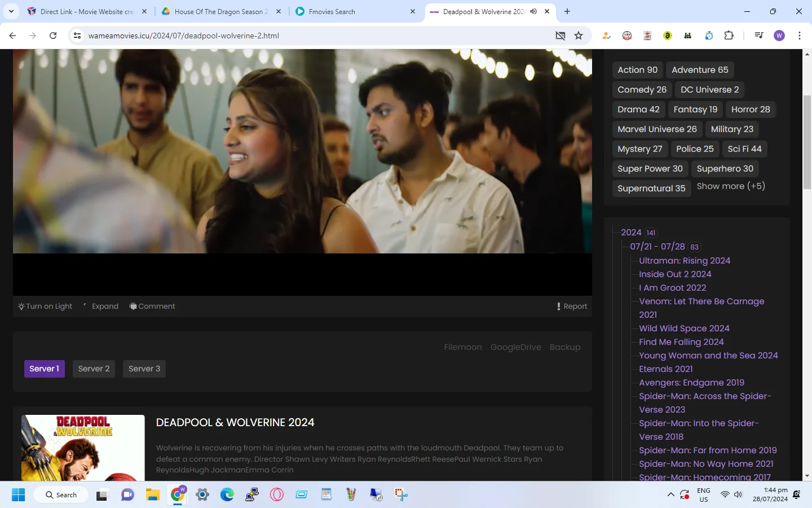Open the media controls music icon
The height and width of the screenshot is (508, 812).
pyautogui.click(x=759, y=36)
